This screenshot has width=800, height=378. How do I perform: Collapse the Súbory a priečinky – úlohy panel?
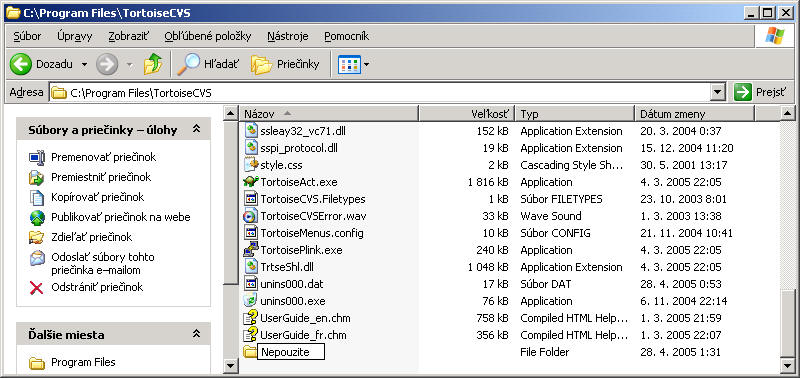click(196, 130)
